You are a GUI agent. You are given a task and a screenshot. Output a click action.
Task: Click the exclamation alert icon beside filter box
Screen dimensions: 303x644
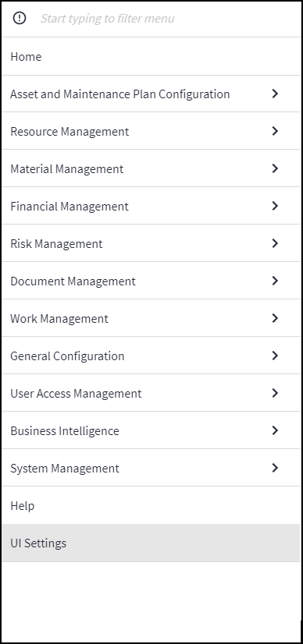[x=20, y=18]
